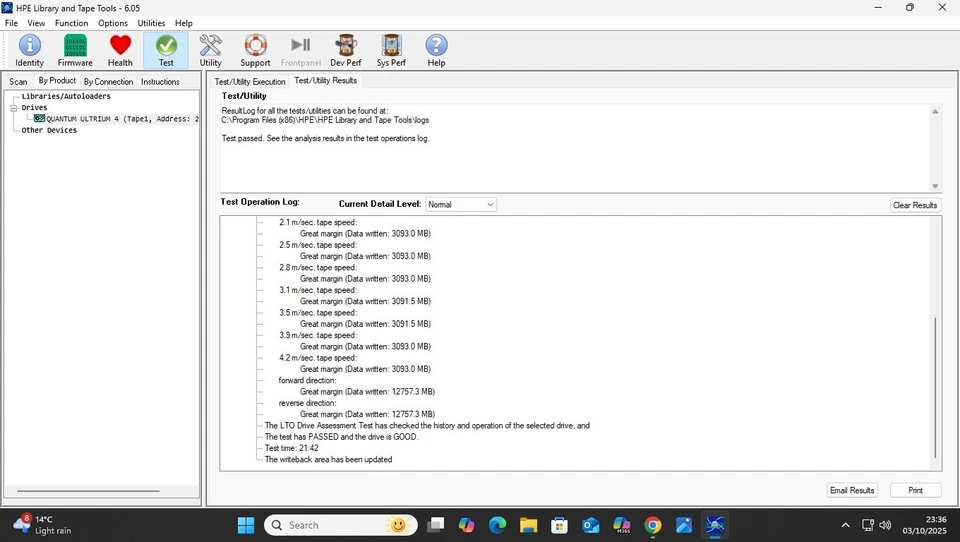This screenshot has height=542, width=960.
Task: Open the clock showing 23:36
Action: click(924, 525)
